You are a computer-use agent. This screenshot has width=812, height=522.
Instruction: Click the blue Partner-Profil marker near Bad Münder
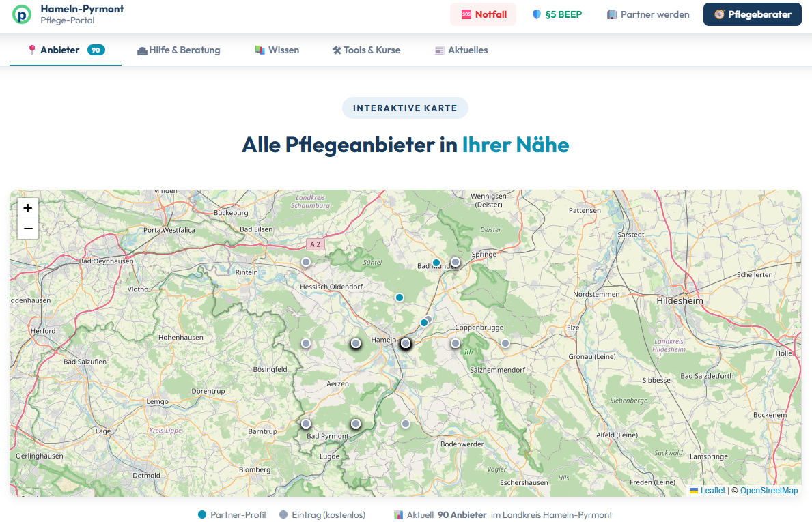(436, 262)
